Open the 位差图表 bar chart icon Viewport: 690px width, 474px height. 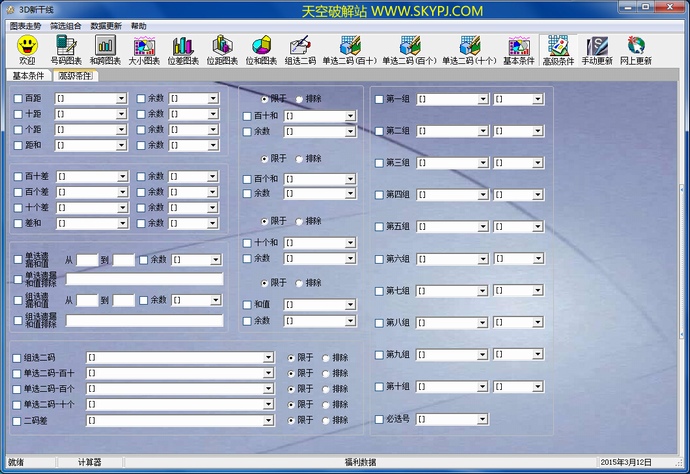point(182,45)
